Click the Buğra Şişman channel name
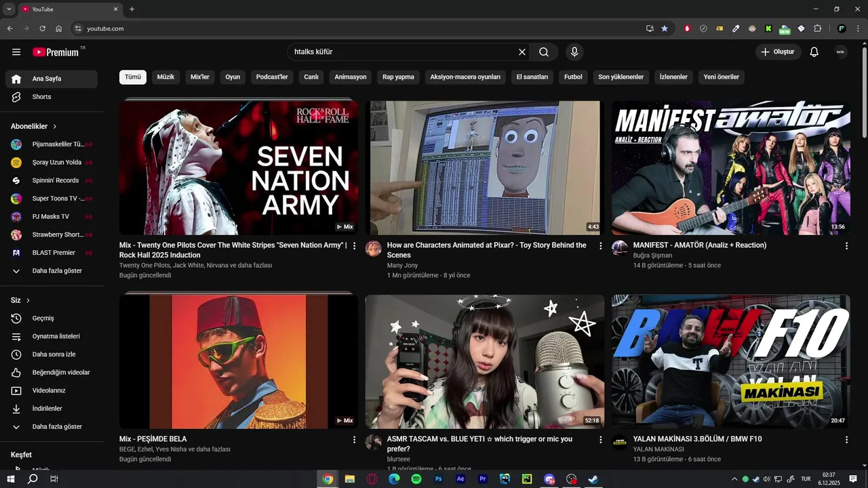Image resolution: width=868 pixels, height=488 pixels. coord(652,256)
